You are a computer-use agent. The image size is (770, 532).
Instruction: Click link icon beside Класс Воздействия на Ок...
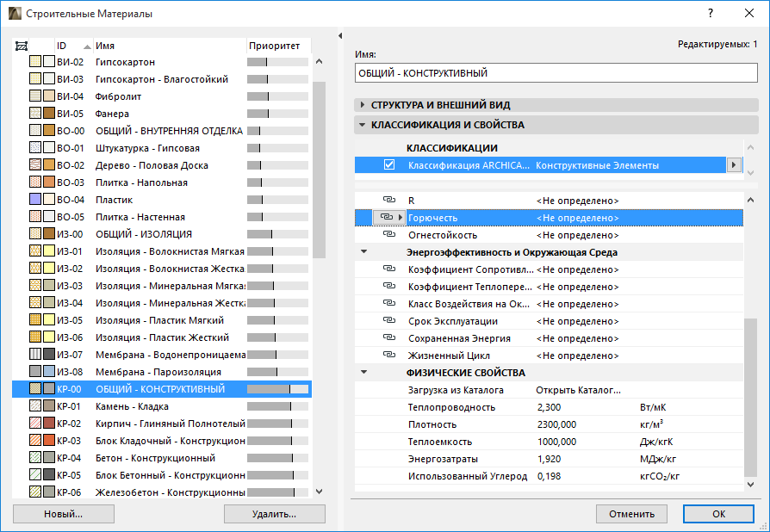pyautogui.click(x=389, y=303)
